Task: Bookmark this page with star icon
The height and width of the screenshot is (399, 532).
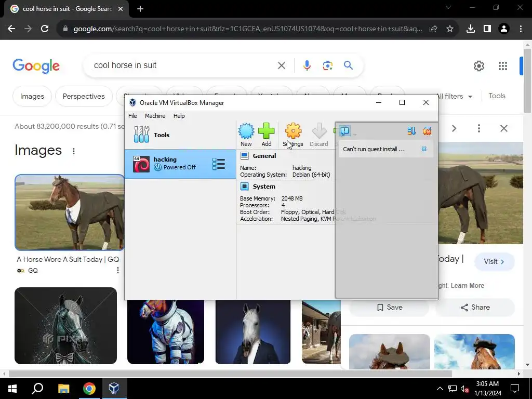Action: click(x=449, y=29)
